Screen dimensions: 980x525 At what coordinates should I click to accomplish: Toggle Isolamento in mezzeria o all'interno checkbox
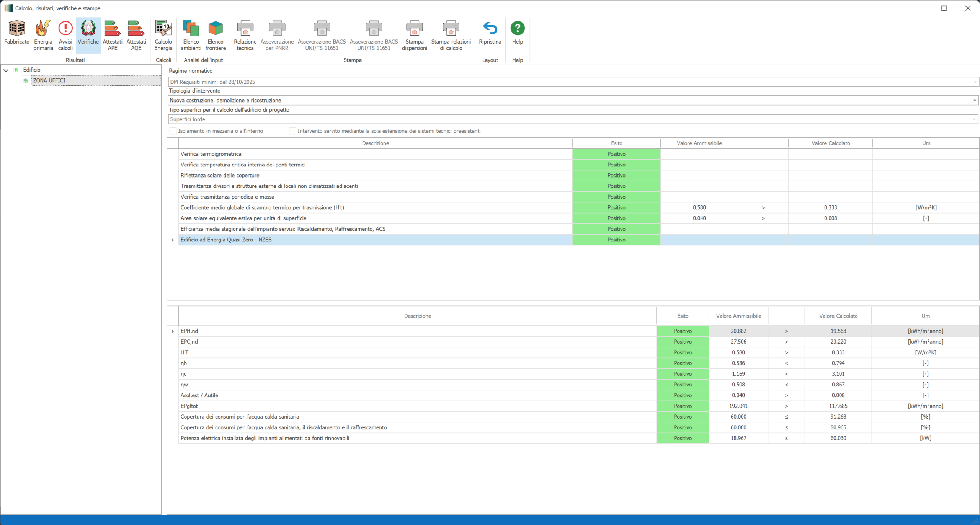pos(173,131)
